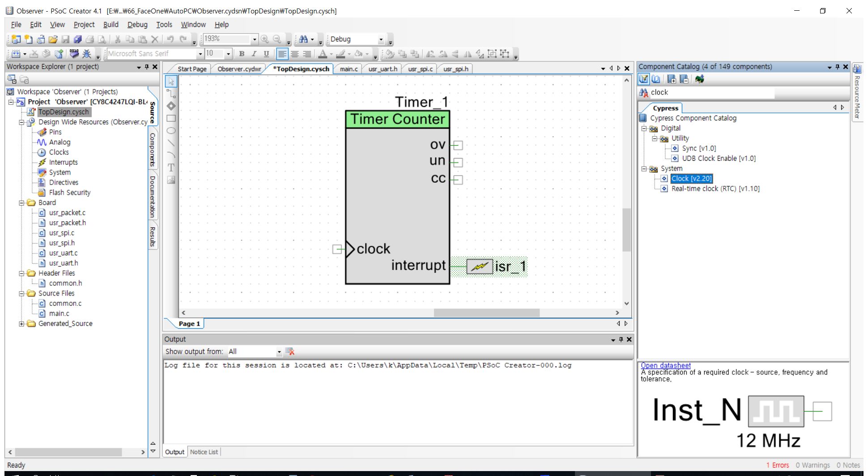Select Real-time clock (RTC) [v1.10] component
868x476 pixels.
[715, 189]
